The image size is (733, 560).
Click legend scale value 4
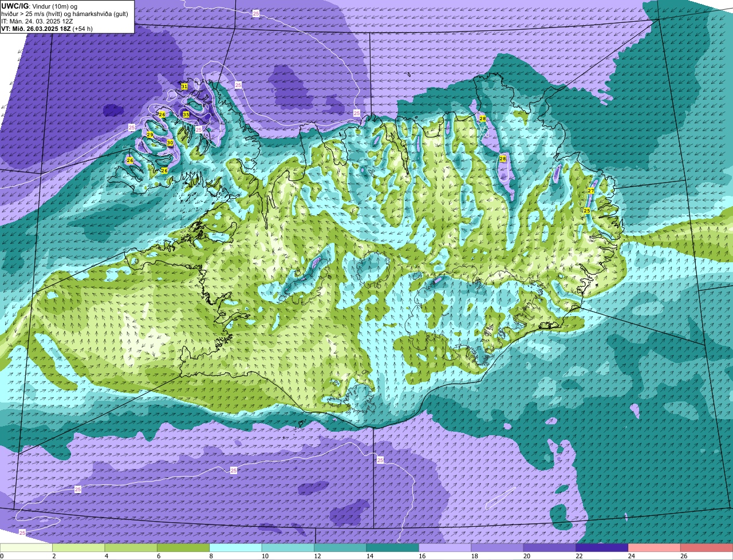point(106,556)
